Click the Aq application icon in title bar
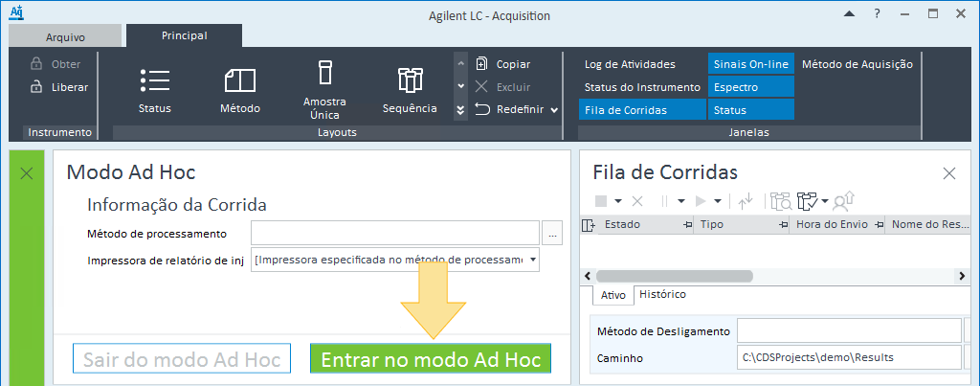Image resolution: width=980 pixels, height=386 pixels. 16,11
